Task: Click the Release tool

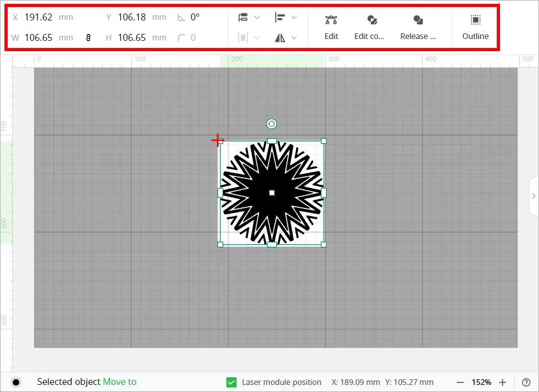Action: click(x=418, y=27)
